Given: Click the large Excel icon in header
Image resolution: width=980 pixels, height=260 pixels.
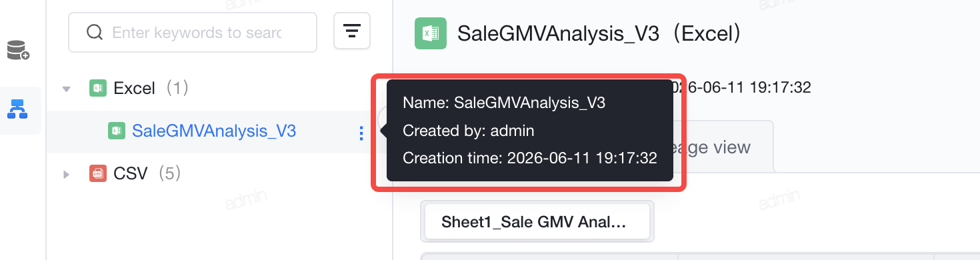Looking at the screenshot, I should tap(430, 33).
